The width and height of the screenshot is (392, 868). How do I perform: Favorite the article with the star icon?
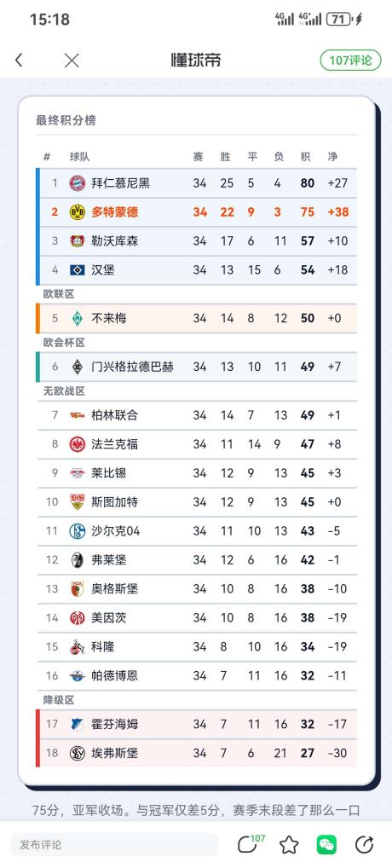289,845
